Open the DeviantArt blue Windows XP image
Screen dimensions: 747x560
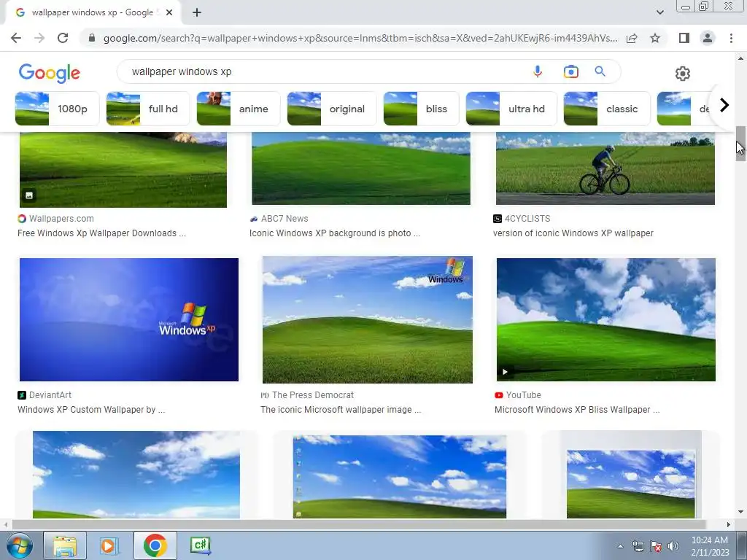pos(128,319)
